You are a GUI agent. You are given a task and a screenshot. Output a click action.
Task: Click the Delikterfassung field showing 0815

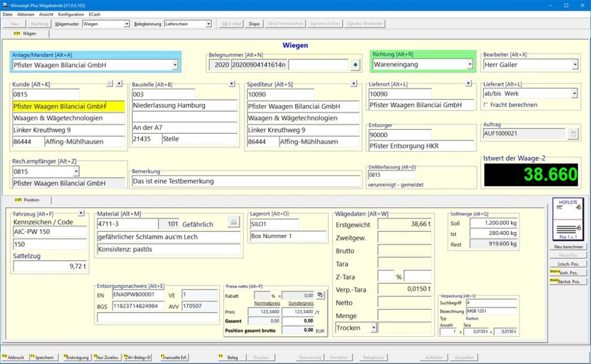click(391, 175)
